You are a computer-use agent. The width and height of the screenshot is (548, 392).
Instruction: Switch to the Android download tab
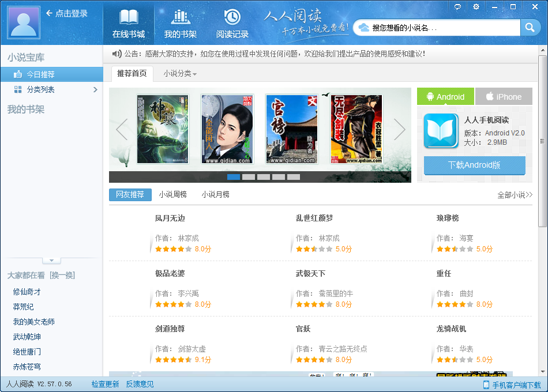point(445,96)
